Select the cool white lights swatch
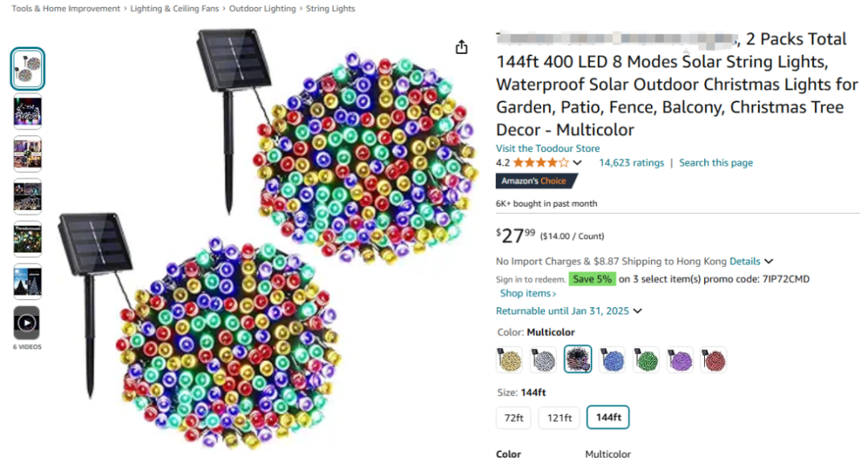This screenshot has width=868, height=464. [543, 359]
